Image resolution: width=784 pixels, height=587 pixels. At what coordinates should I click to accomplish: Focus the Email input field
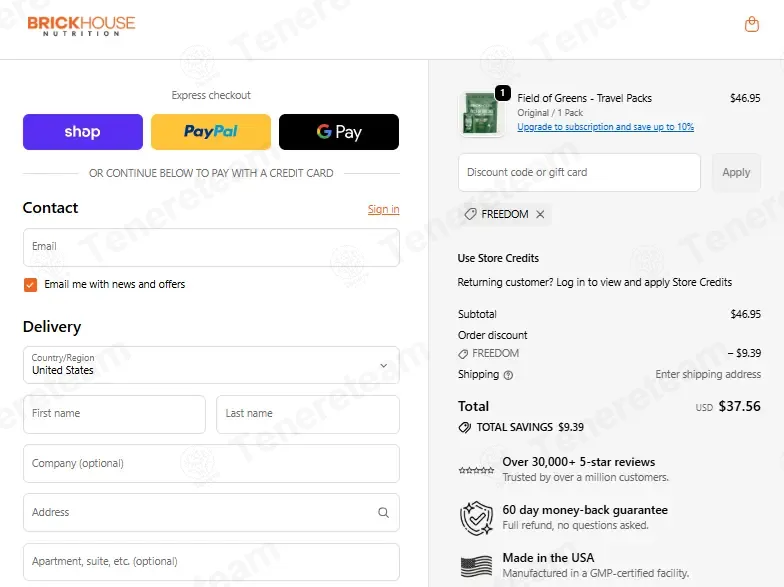tap(211, 248)
